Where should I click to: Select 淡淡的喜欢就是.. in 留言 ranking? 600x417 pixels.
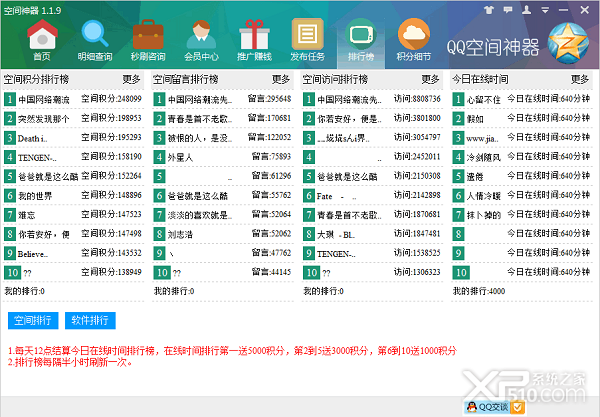pos(200,215)
